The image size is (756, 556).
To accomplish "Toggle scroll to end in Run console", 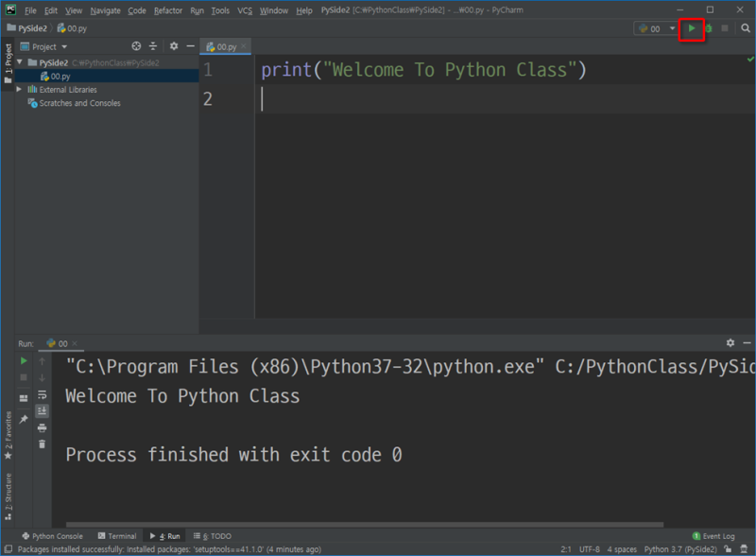I will [x=43, y=411].
